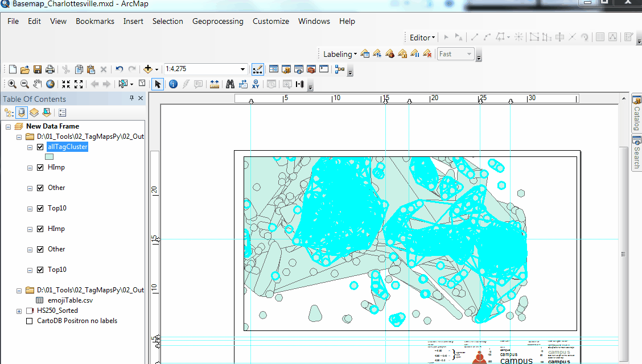
Task: Pin the Table Of Contents panel
Action: [131, 98]
